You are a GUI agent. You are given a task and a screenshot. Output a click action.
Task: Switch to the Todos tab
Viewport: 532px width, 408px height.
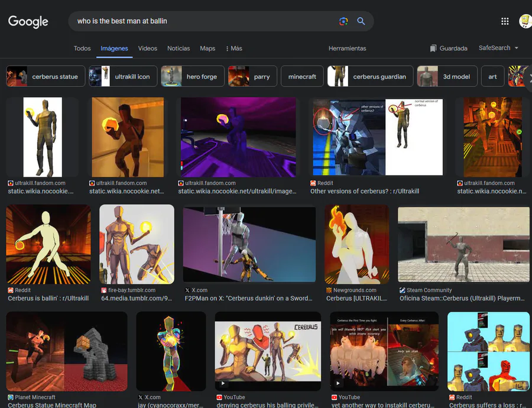click(82, 48)
